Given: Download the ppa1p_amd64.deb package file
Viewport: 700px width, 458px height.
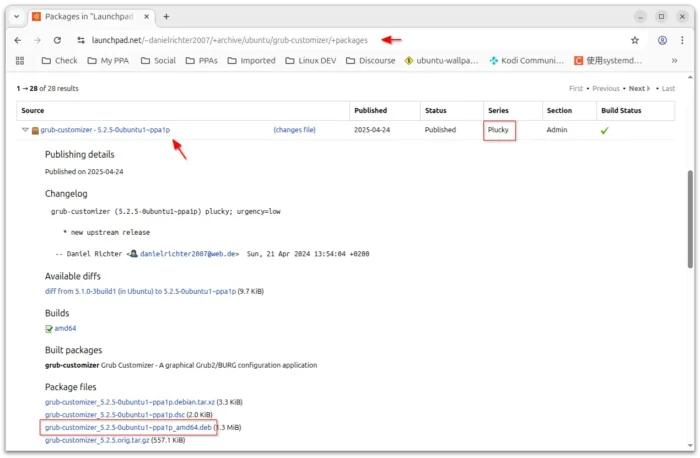Looking at the screenshot, I should point(128,428).
